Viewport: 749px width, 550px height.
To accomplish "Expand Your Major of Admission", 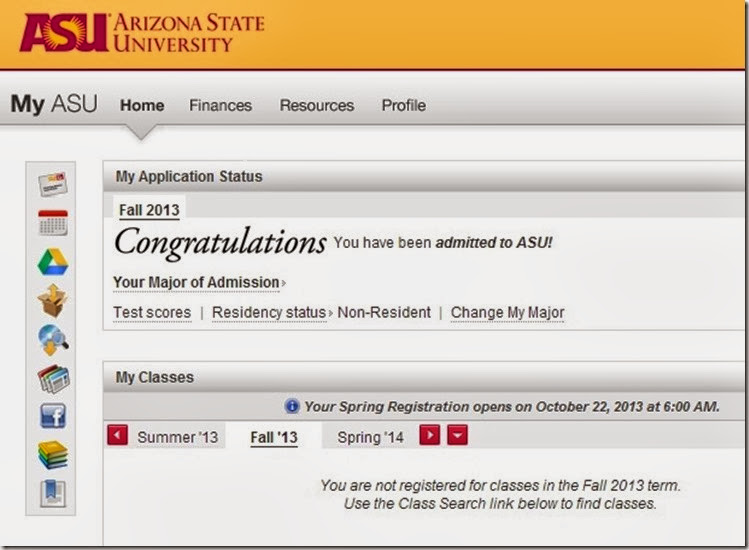I will tap(198, 282).
